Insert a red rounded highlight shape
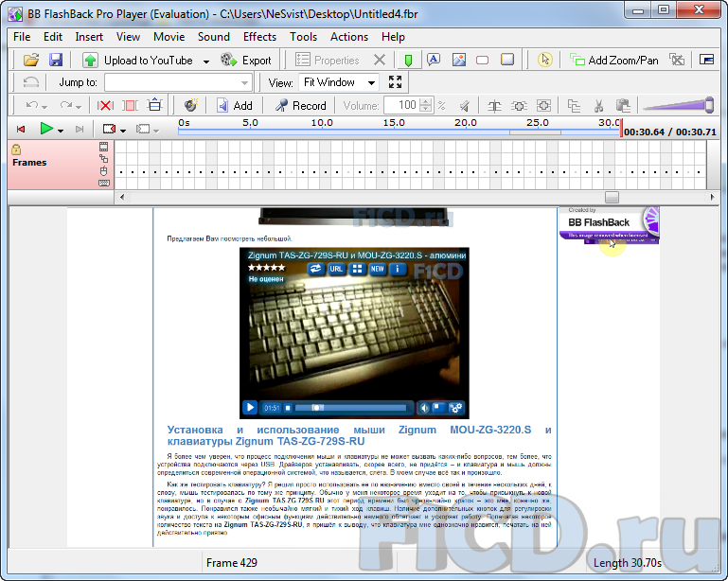The image size is (728, 581). (483, 60)
